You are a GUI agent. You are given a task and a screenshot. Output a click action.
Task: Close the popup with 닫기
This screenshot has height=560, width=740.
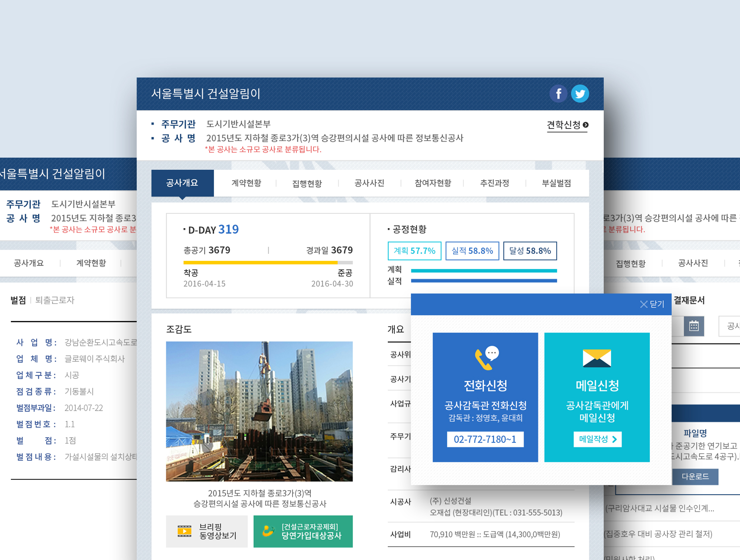tap(652, 304)
